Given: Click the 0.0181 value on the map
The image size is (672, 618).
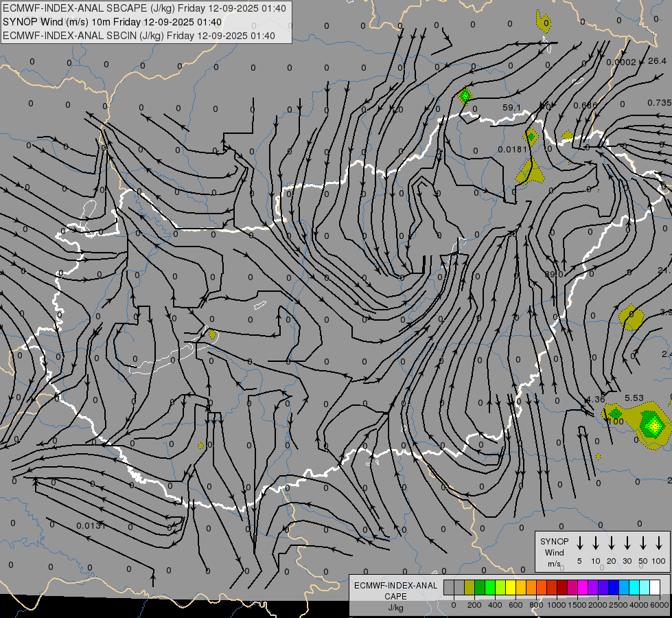Looking at the screenshot, I should [513, 149].
